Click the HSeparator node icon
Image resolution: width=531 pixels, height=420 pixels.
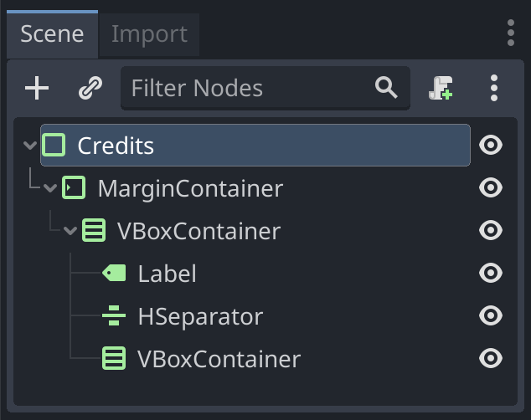click(114, 316)
